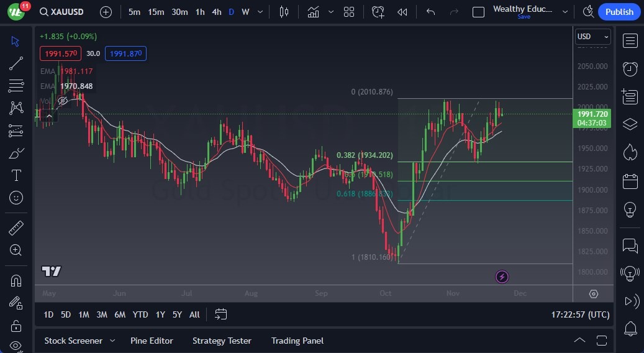Toggle visibility eye on Vol indicator
644x353 pixels.
(62, 101)
